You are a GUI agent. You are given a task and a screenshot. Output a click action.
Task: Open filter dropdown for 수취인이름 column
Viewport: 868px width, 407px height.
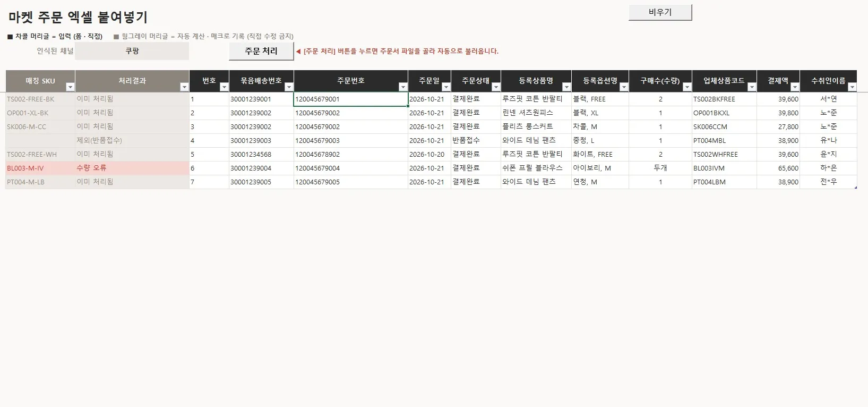click(x=852, y=87)
